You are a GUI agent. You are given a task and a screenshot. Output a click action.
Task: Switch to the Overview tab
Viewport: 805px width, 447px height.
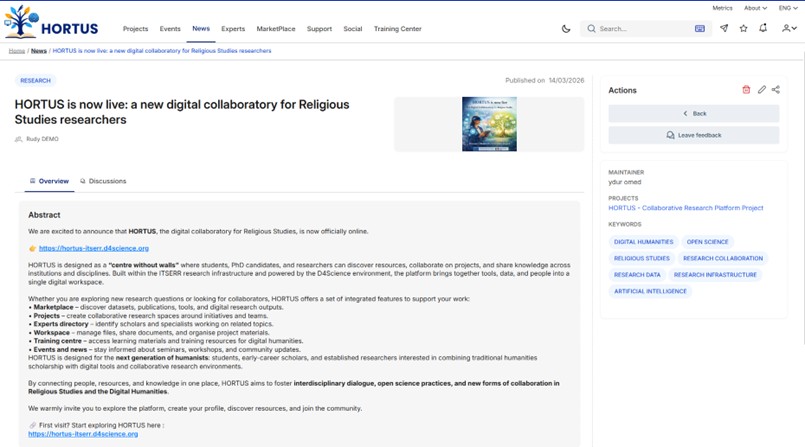tap(49, 181)
